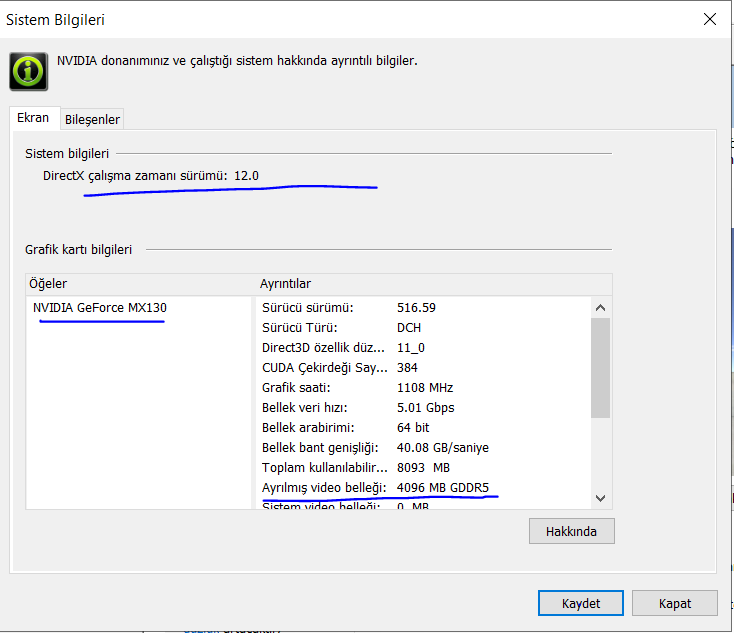Select the total memory value 8093 MB
Image resolution: width=734 pixels, height=633 pixels.
[423, 468]
